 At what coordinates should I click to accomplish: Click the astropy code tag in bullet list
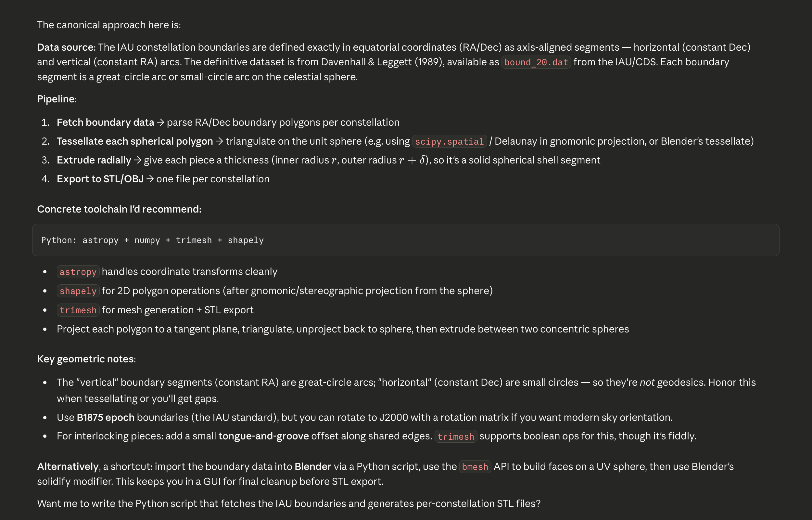tap(78, 272)
